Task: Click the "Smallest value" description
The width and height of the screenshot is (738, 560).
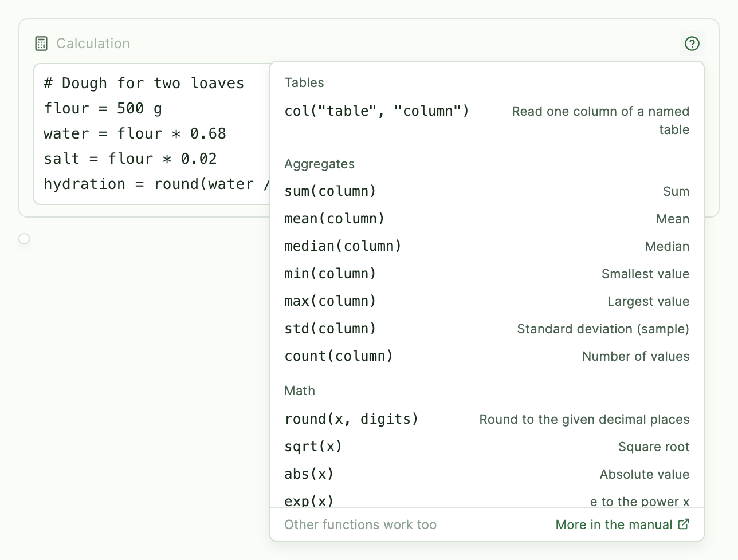Action: tap(645, 274)
